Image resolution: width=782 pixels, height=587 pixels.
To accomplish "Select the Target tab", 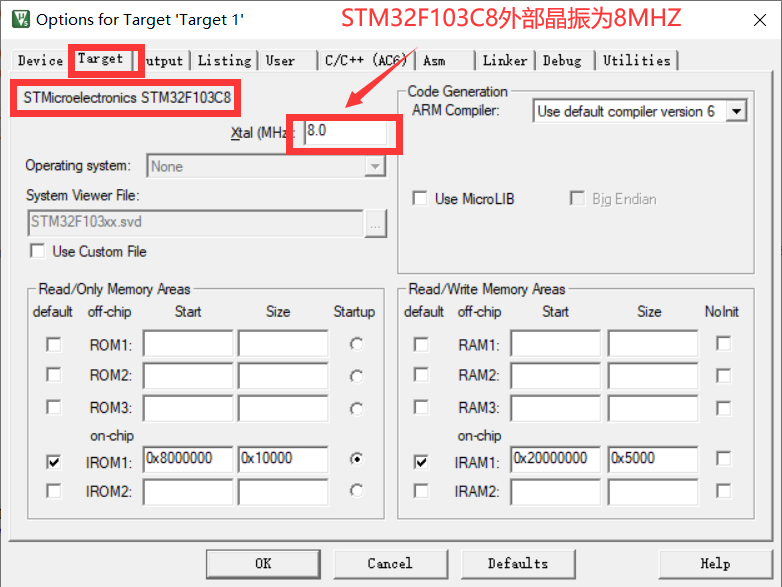I will click(100, 59).
